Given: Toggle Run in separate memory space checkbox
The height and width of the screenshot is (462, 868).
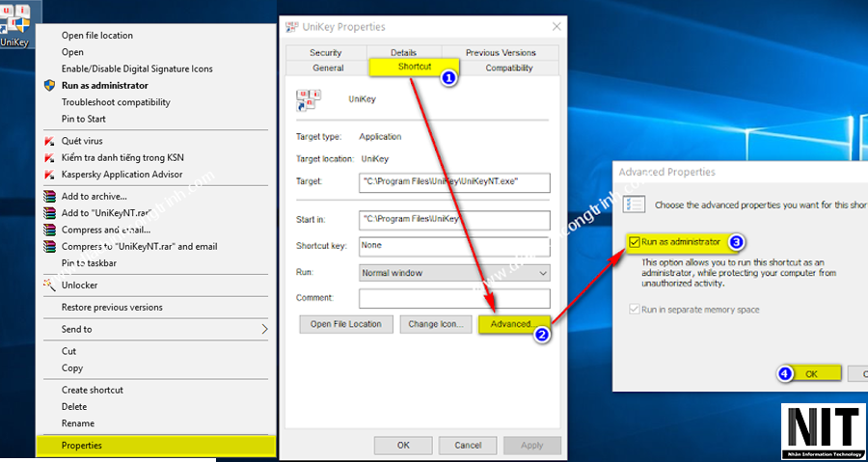Looking at the screenshot, I should pos(635,310).
